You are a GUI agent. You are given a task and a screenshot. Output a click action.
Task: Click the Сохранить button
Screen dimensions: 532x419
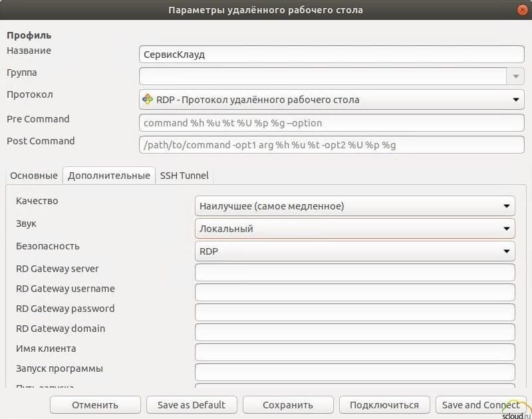pyautogui.click(x=287, y=404)
